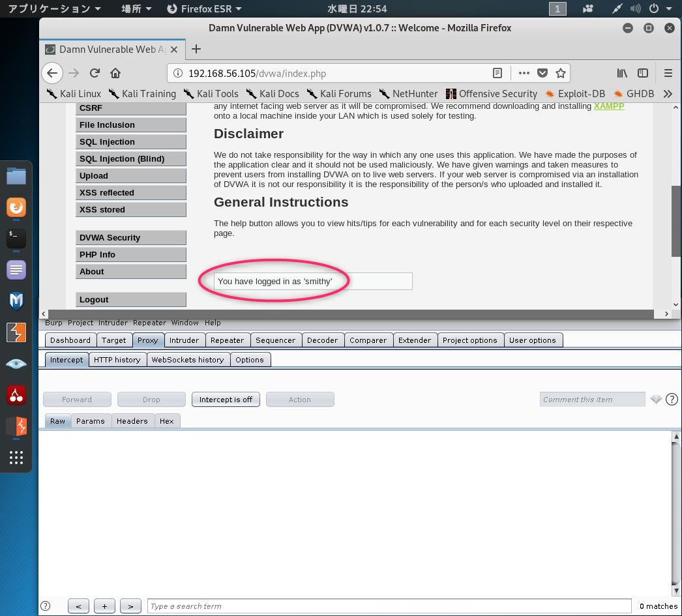
Task: Follow the XAMPP link
Action: [x=609, y=106]
